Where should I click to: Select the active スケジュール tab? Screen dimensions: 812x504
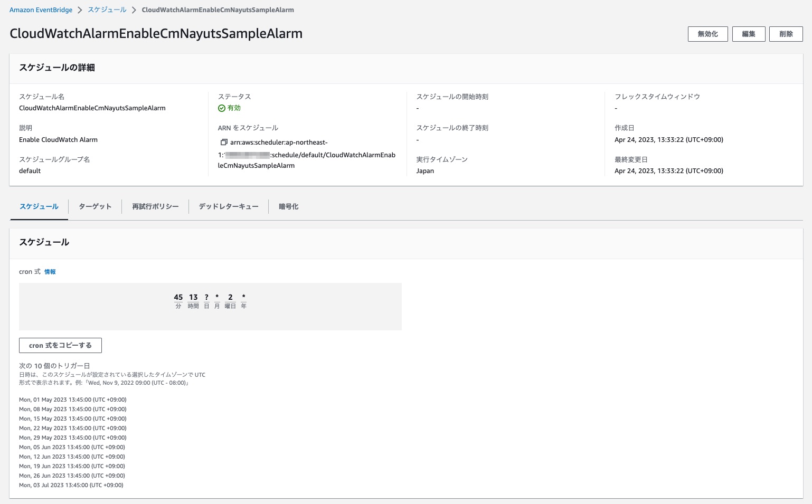[39, 206]
